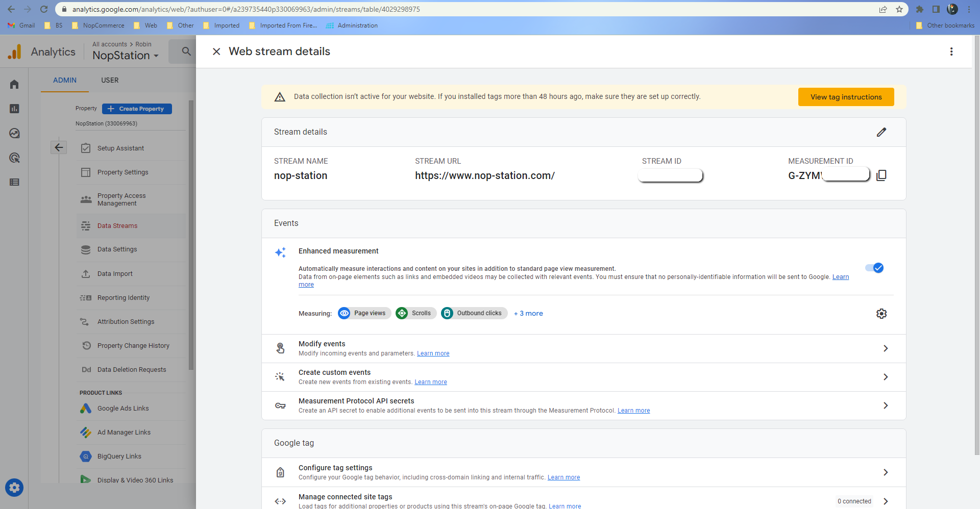Click the Admin gear at bottom left
The width and height of the screenshot is (980, 509).
(14, 488)
